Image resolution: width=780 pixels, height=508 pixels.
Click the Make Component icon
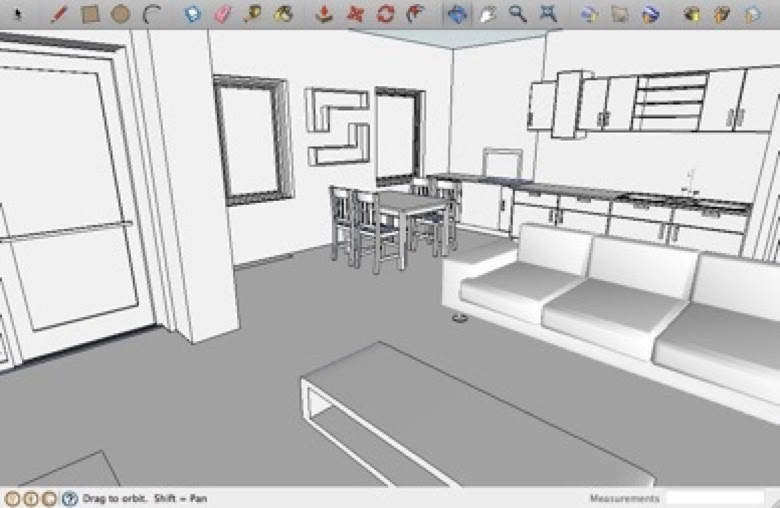(x=193, y=14)
